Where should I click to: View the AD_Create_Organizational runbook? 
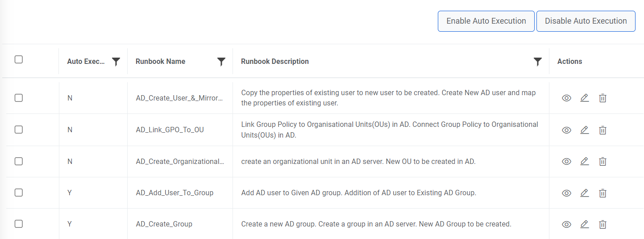point(566,161)
